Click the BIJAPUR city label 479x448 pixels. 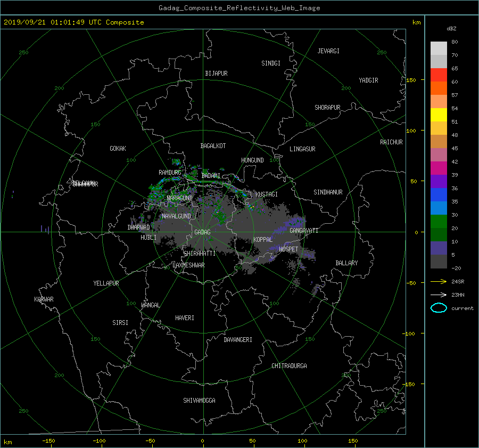point(216,74)
